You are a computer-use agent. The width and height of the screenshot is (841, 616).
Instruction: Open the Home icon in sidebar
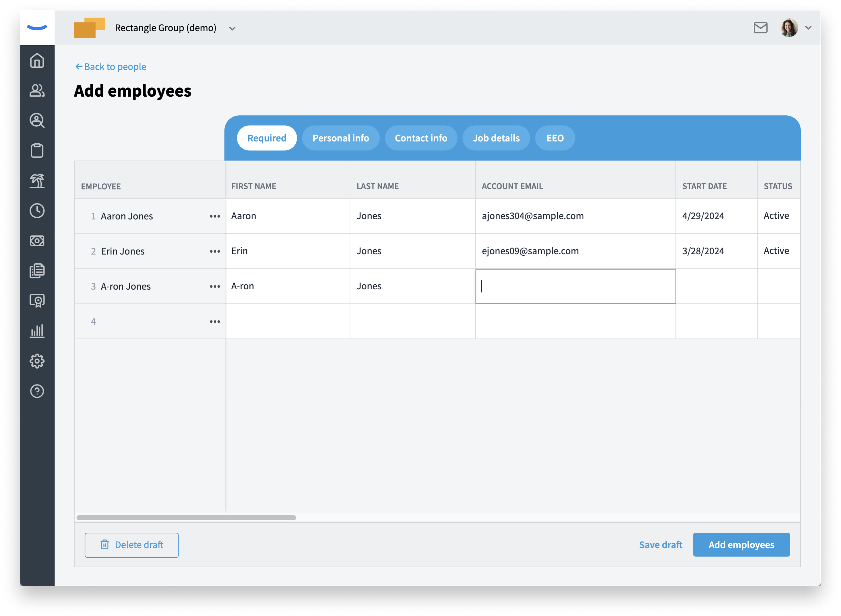point(37,60)
